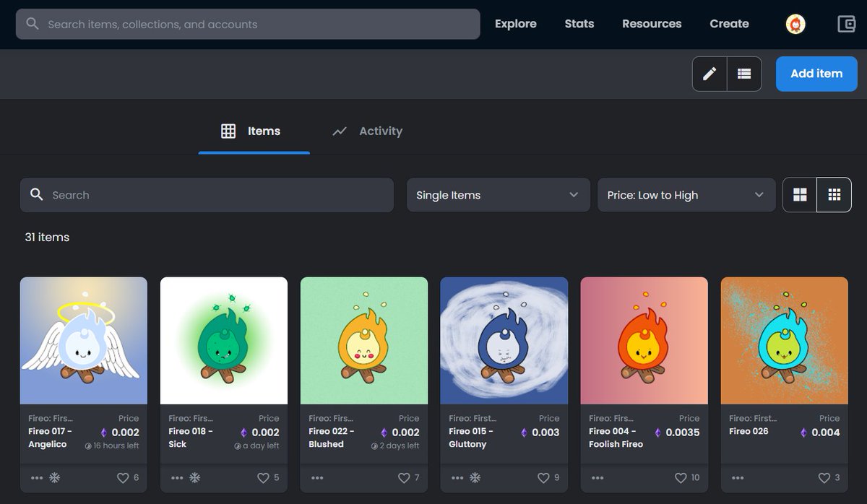Open the Price: Low to High sort dropdown
The image size is (867, 504).
pyautogui.click(x=686, y=195)
